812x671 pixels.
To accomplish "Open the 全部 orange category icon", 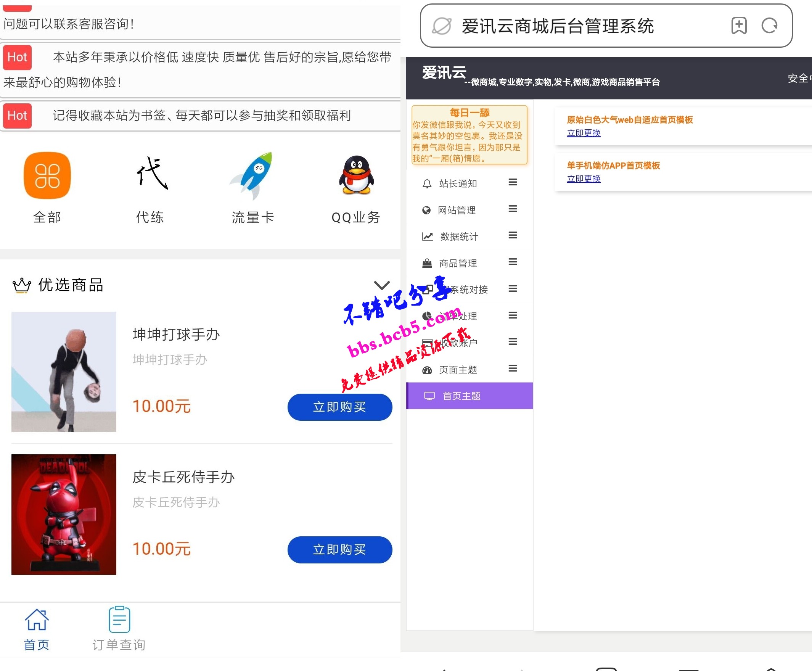I will click(47, 175).
